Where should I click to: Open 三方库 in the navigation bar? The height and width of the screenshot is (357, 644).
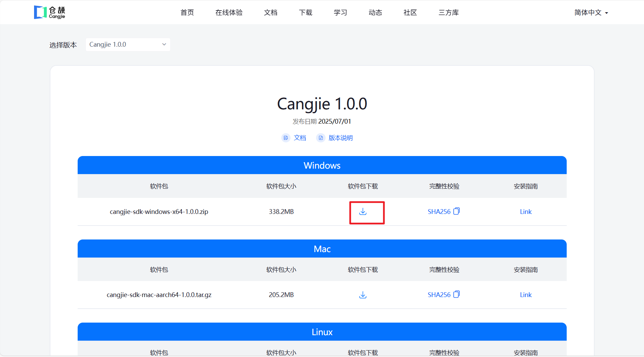449,13
